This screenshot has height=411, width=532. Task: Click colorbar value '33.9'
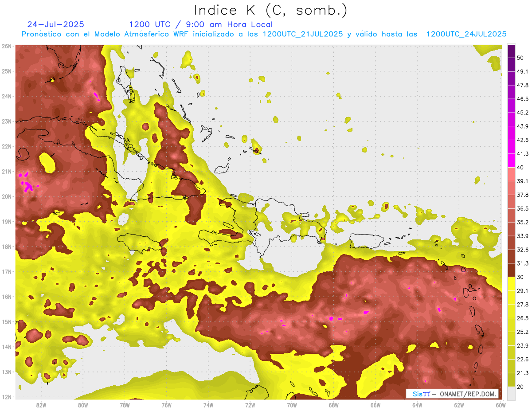coord(523,236)
